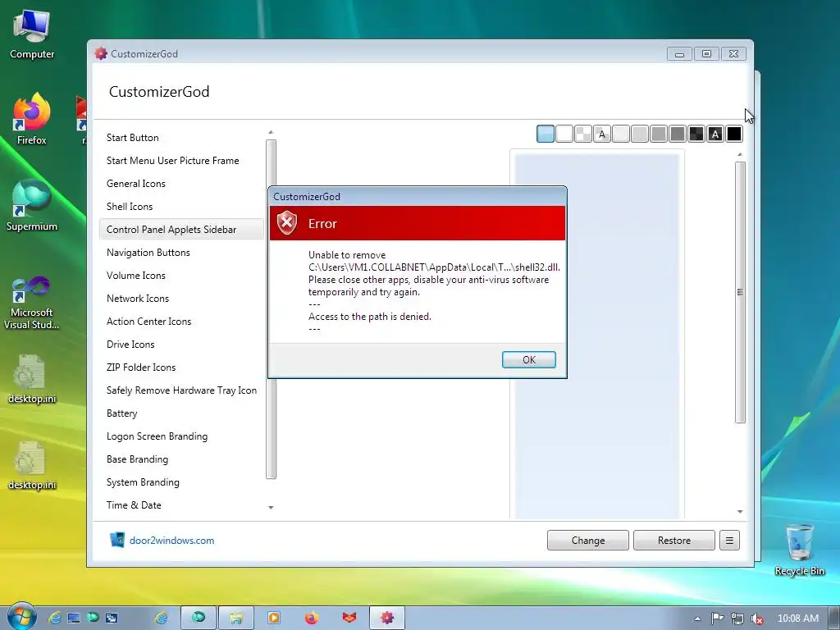Screen dimensions: 840x630
Task: Show hidden tray icons arrow
Action: click(697, 619)
